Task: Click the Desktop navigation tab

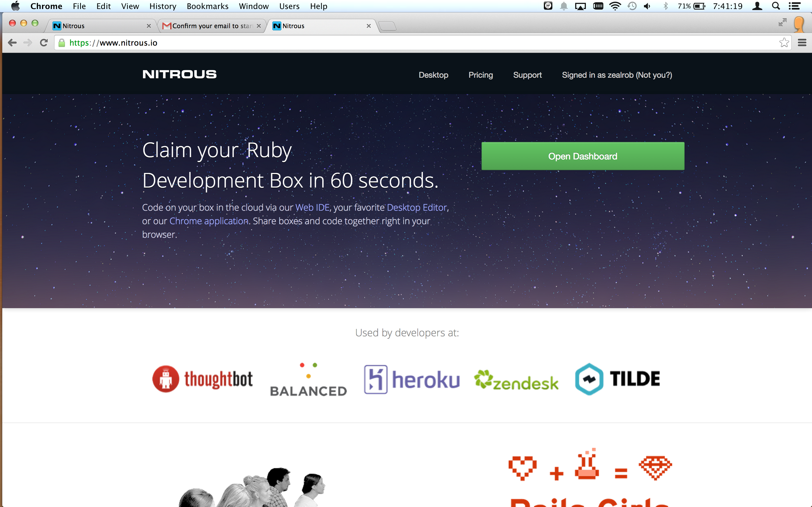Action: (433, 75)
